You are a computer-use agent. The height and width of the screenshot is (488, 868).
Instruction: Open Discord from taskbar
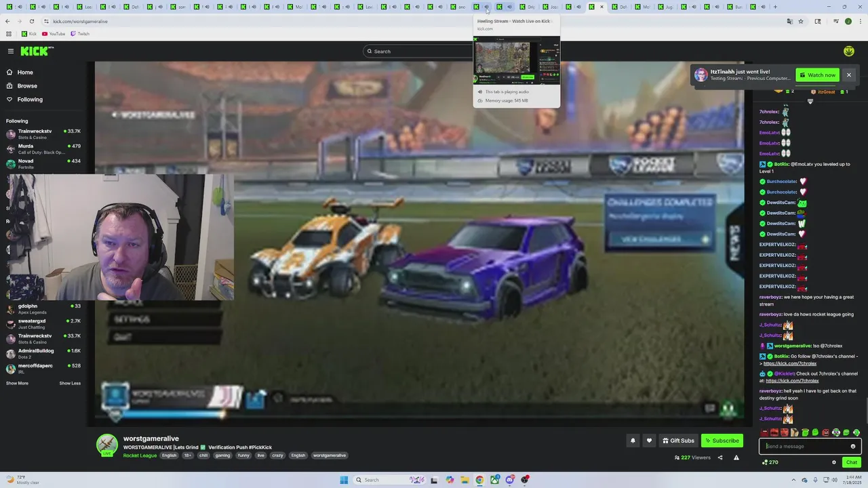[x=510, y=480]
